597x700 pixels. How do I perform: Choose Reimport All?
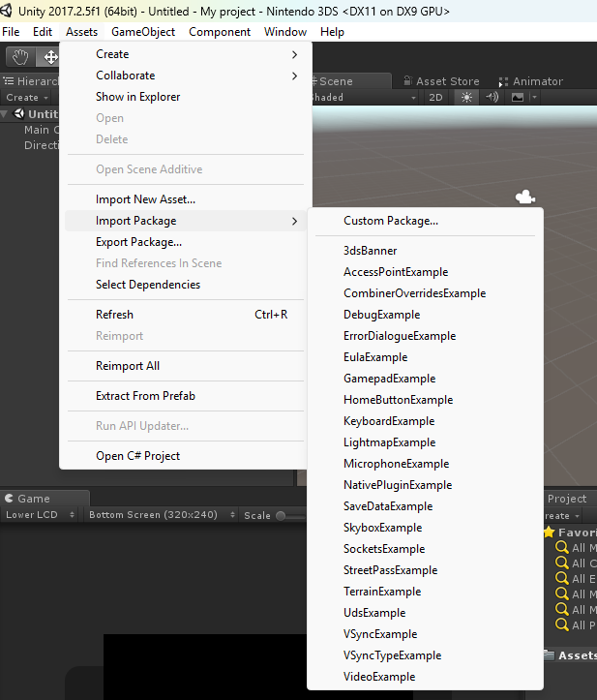[186, 366]
